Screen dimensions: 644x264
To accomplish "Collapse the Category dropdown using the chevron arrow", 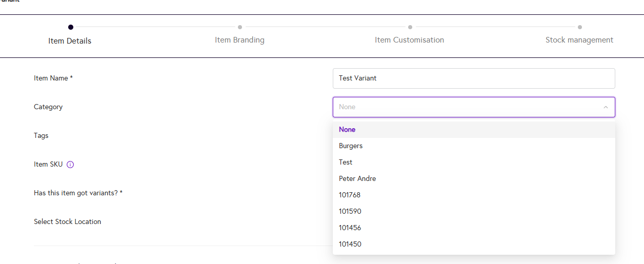I will point(606,107).
